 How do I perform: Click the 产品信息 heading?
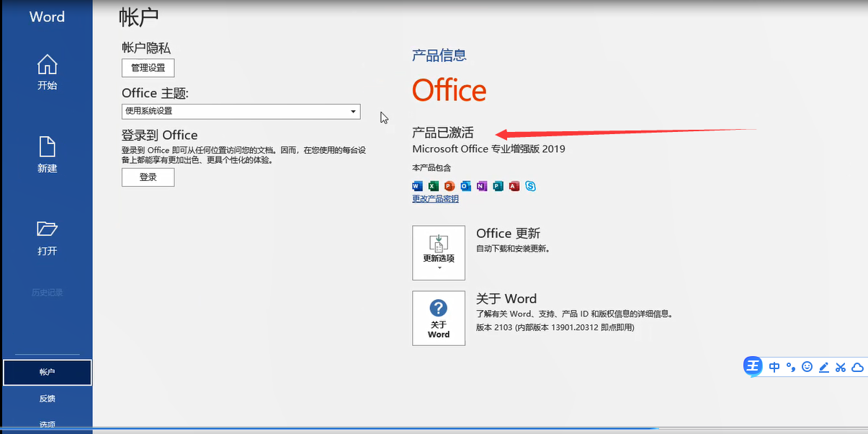(x=439, y=55)
